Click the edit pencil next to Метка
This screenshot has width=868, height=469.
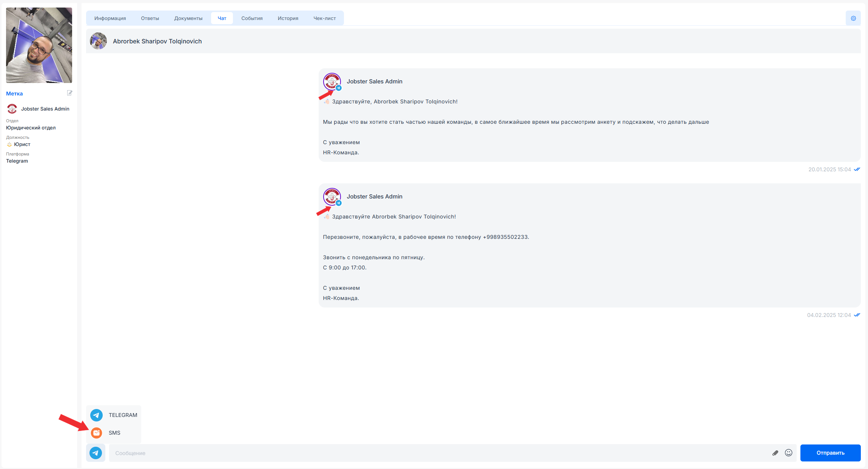[x=69, y=93]
